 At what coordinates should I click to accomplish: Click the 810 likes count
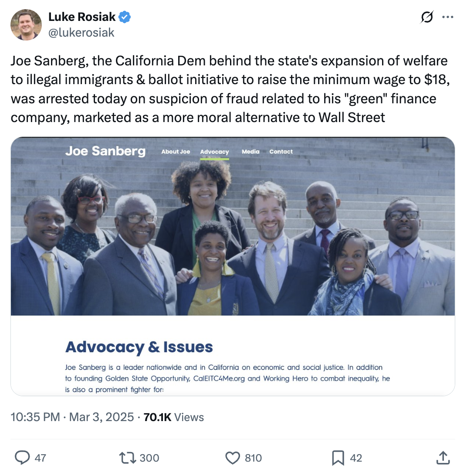point(253,458)
